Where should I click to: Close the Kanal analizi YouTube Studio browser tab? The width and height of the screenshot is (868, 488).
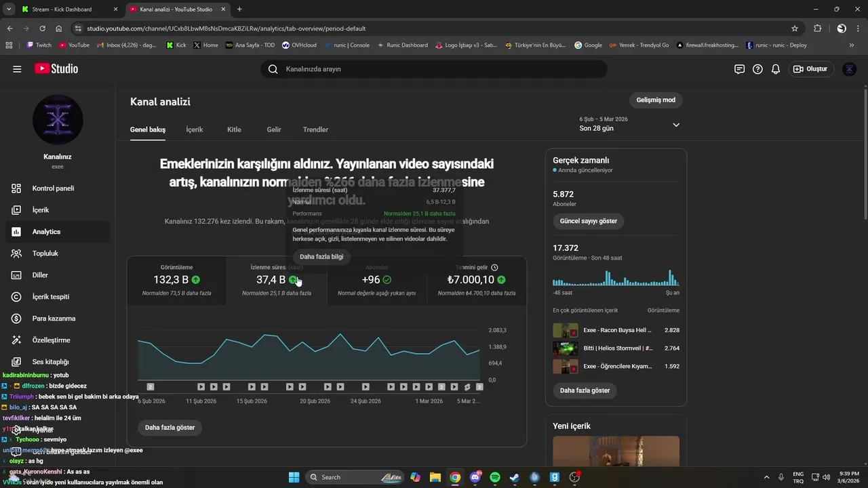[224, 9]
